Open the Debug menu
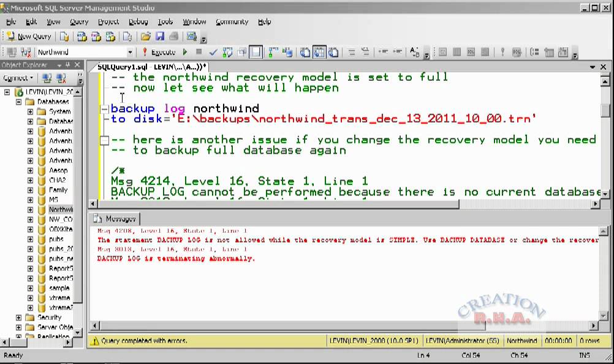Image resolution: width=614 pixels, height=364 pixels. point(138,22)
